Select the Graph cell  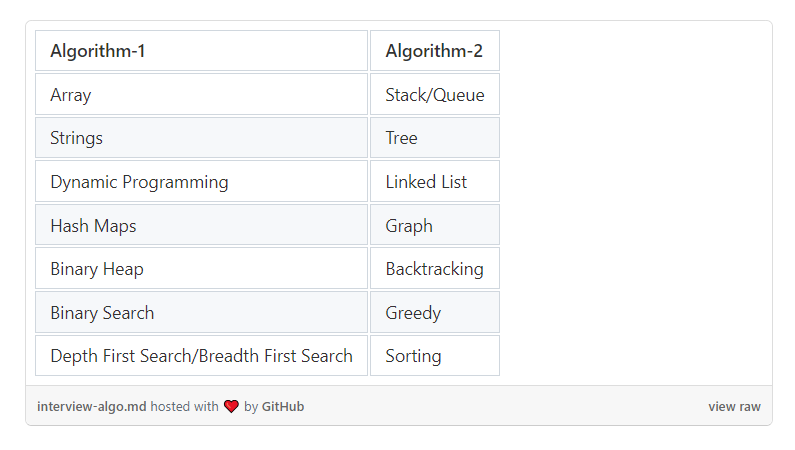[435, 225]
